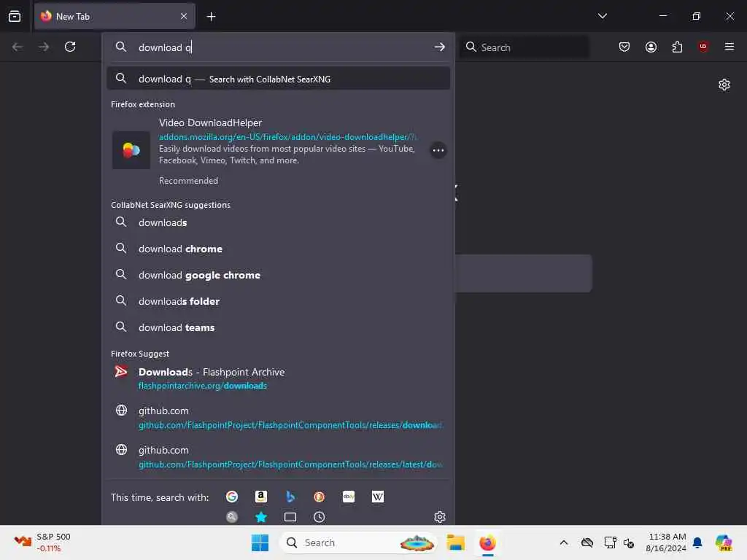Viewport: 747px width, 560px height.
Task: Click the Go arrow in address bar
Action: click(439, 47)
